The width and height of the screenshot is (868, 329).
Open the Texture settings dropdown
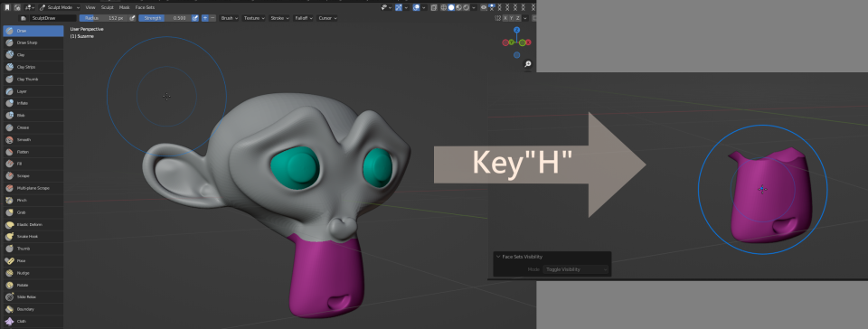coord(254,18)
